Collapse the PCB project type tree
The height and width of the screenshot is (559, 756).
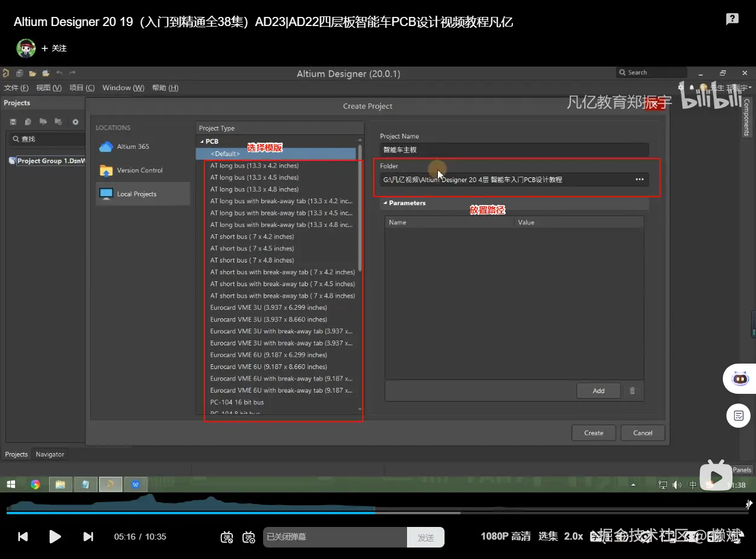[x=201, y=141]
